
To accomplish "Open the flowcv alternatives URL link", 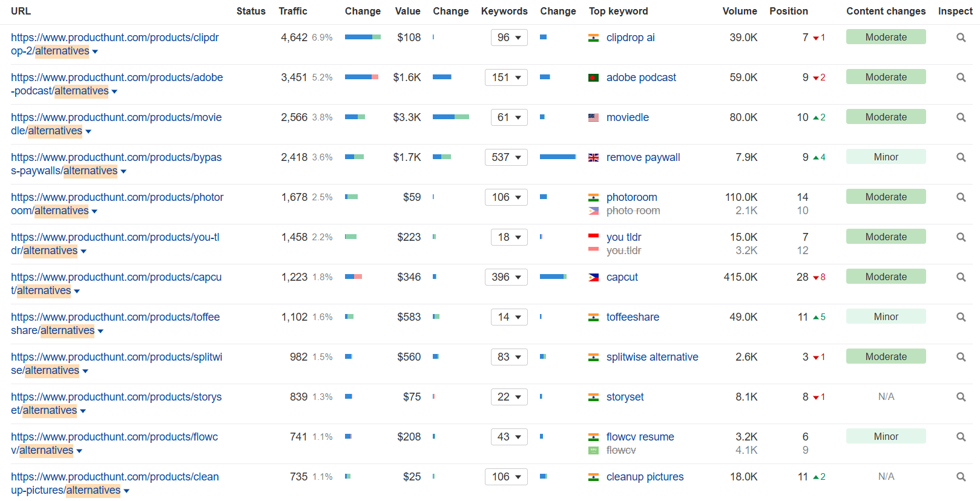I will click(x=114, y=444).
